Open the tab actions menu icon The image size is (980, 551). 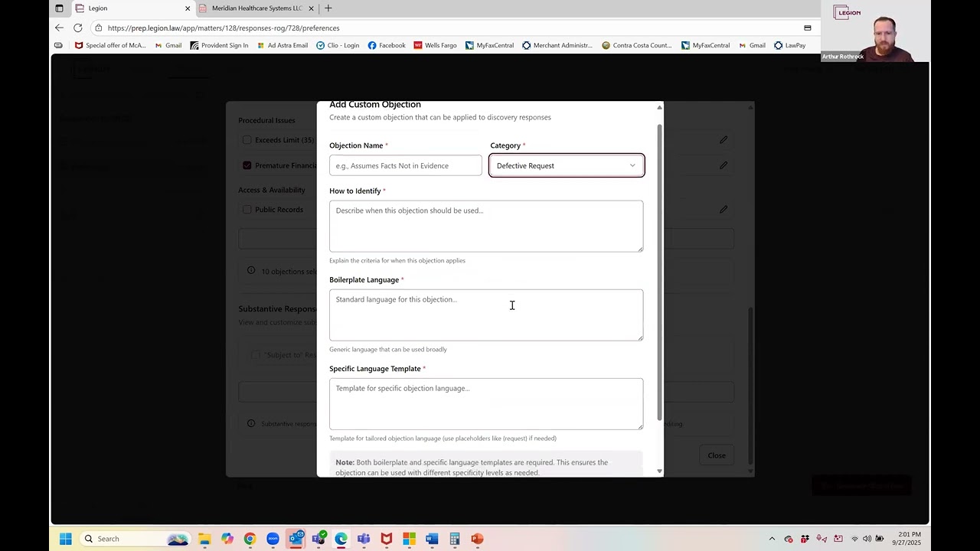pos(59,8)
